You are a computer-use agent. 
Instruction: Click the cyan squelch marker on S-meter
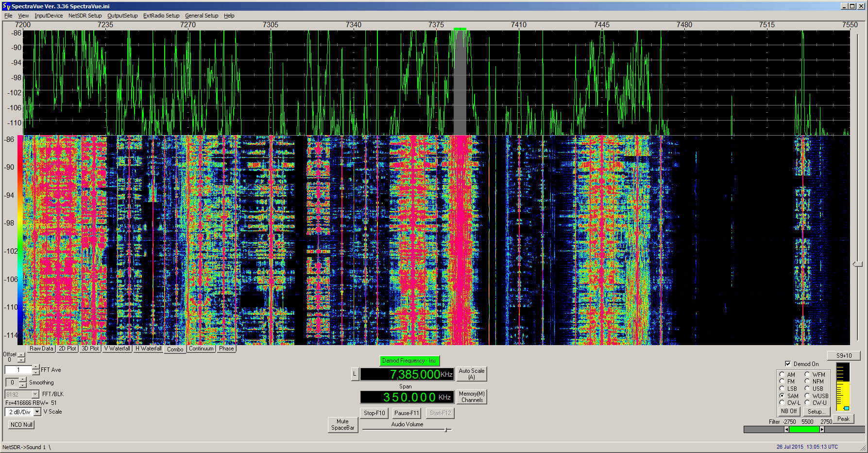click(846, 408)
